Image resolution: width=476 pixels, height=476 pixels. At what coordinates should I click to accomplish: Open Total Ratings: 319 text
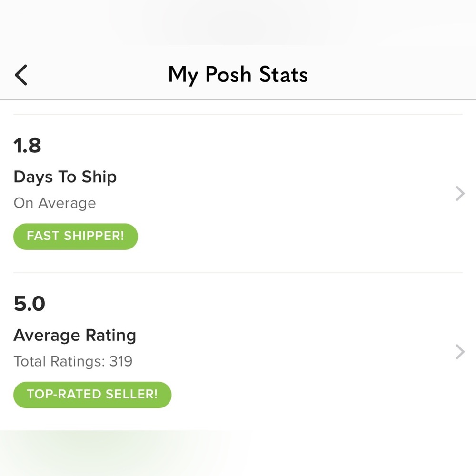[x=73, y=361]
